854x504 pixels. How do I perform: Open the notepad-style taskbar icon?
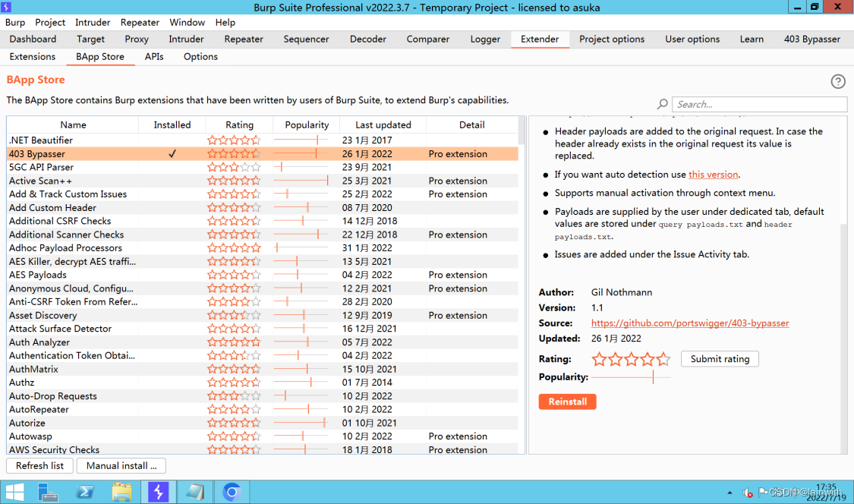click(194, 492)
